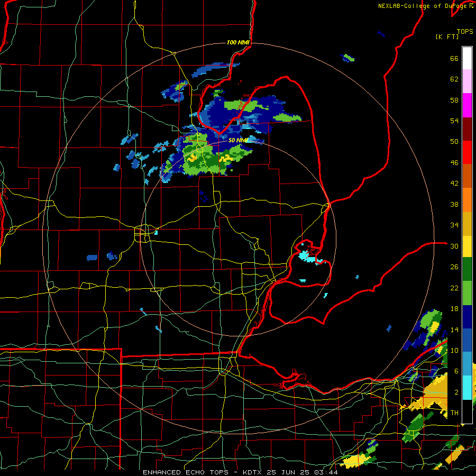This screenshot has width=476, height=476.
Task: Click legend value '30'
Action: 454,246
